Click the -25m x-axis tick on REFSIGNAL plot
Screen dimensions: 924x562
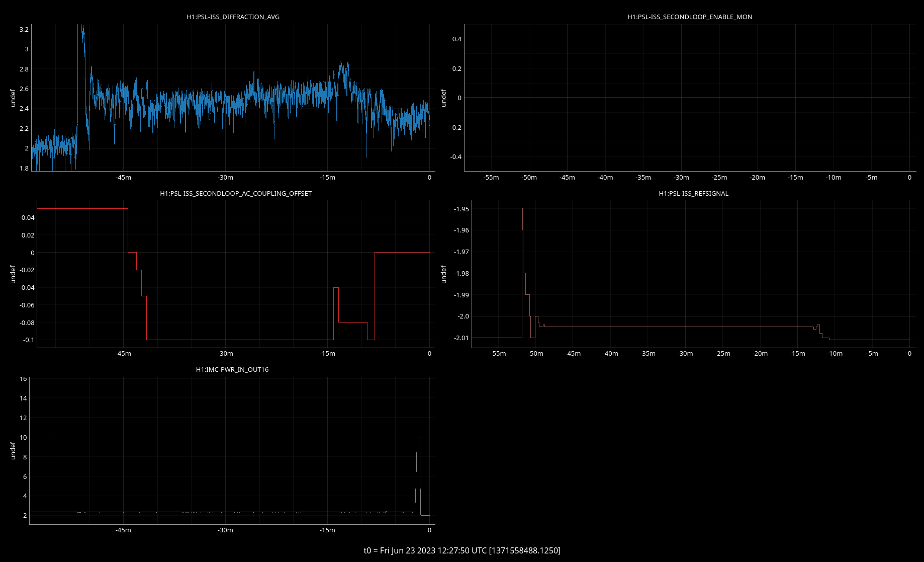coord(722,354)
